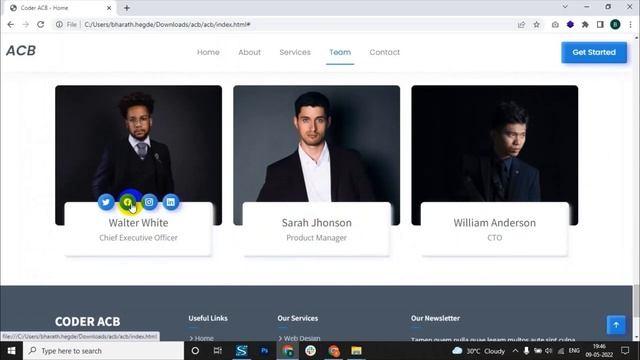Click the ACB logo link
The width and height of the screenshot is (640, 360).
(x=21, y=51)
